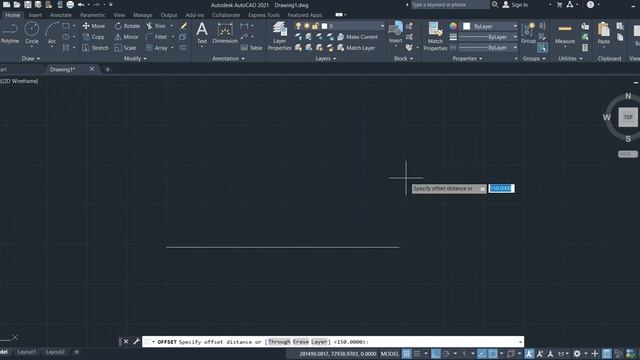Click the Move tool

93,26
